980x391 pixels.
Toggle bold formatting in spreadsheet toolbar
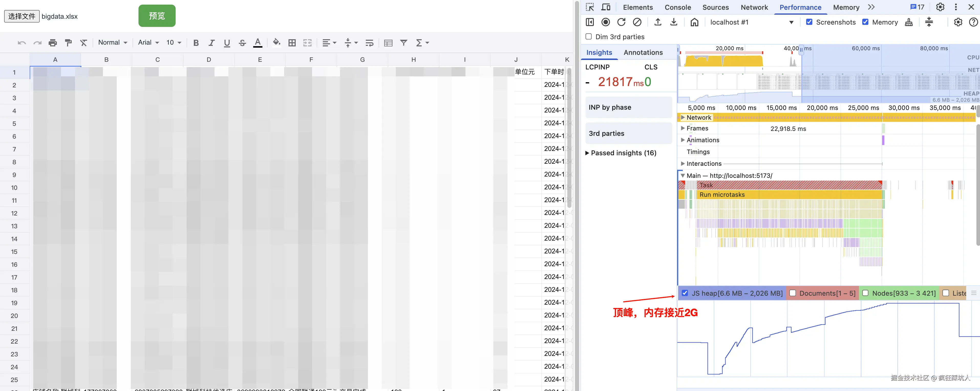pos(196,43)
